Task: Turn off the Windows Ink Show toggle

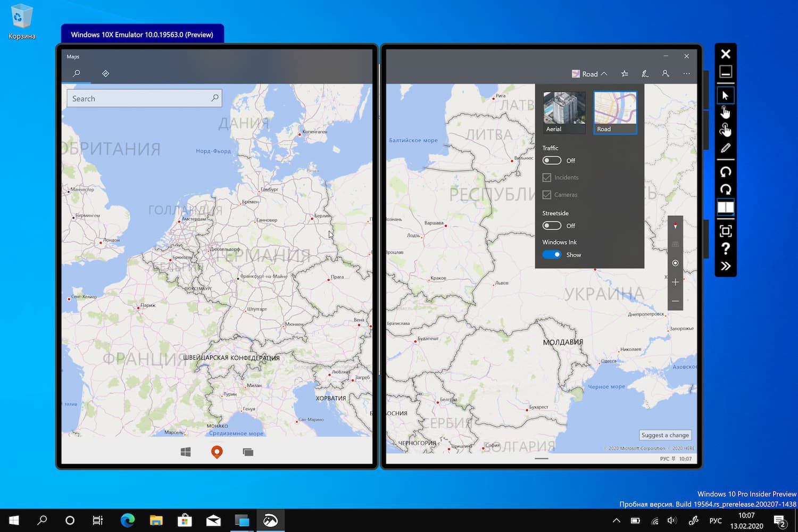Action: coord(552,254)
